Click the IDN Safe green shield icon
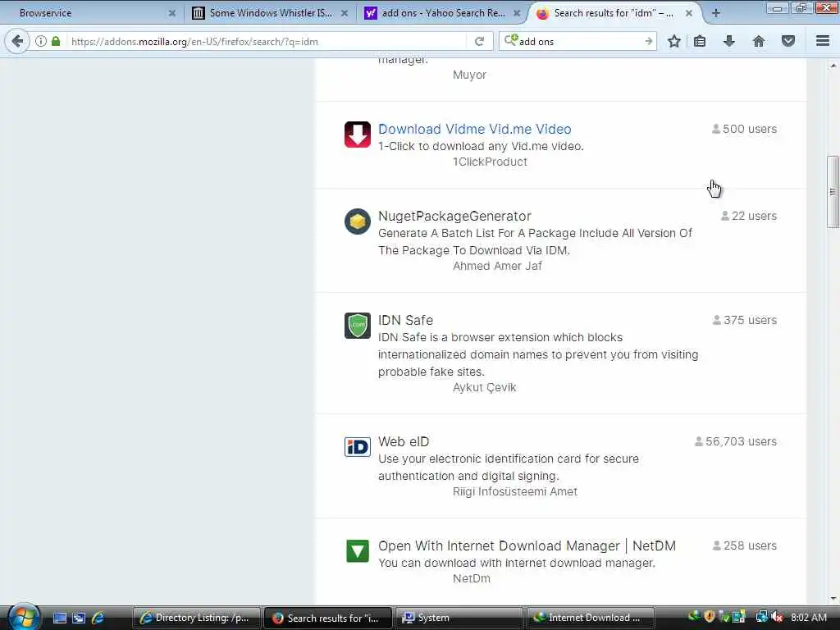The height and width of the screenshot is (630, 840). pyautogui.click(x=358, y=325)
